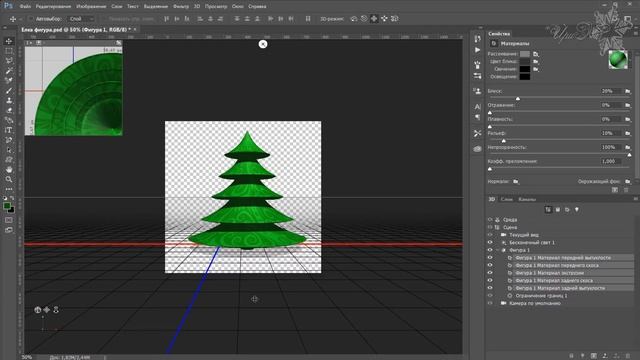Open 3D panel options menu
The height and width of the screenshot is (360, 640).
636,199
